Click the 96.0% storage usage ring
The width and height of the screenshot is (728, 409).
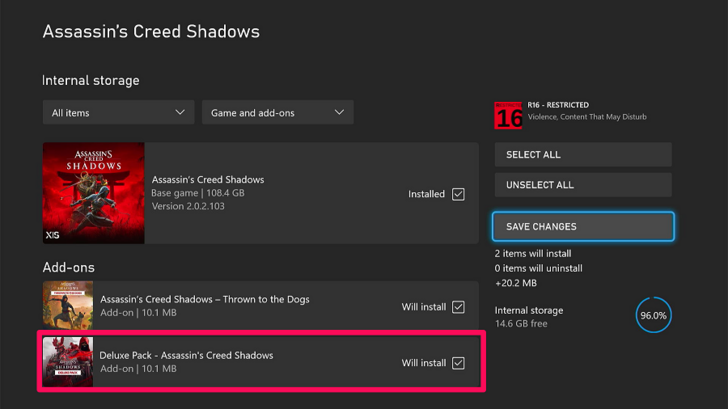652,316
